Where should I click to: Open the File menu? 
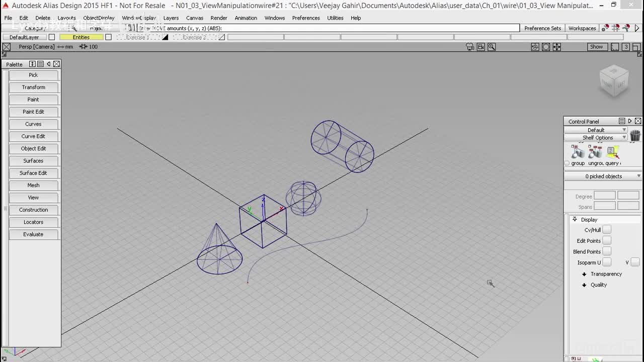[8, 18]
